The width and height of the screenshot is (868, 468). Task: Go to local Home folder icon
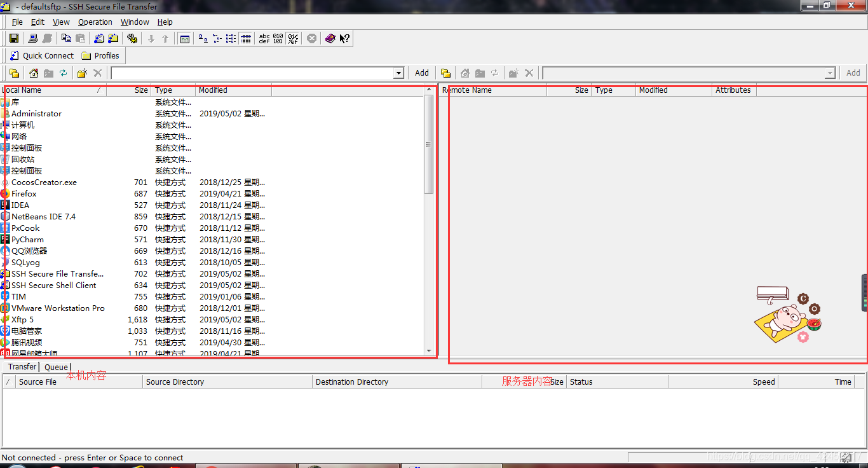[x=34, y=73]
